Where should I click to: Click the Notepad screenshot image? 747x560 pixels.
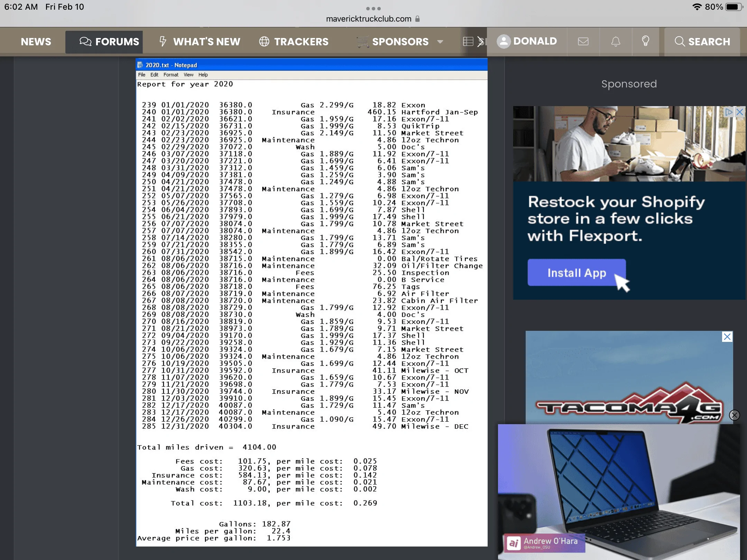[312, 302]
